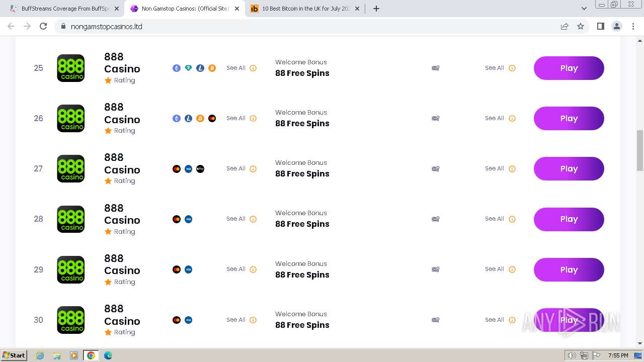Switch to the 10 Best Bitcoin tab
This screenshot has height=362, width=644.
point(306,9)
